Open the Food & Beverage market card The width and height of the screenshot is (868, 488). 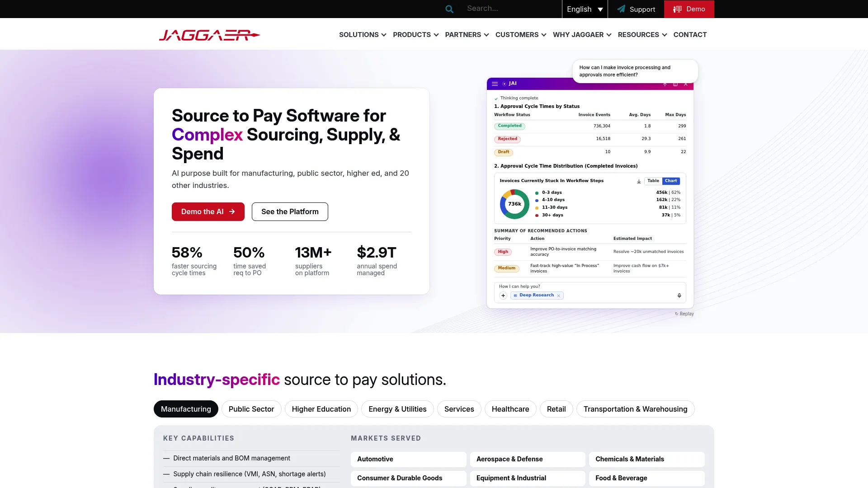tap(647, 478)
